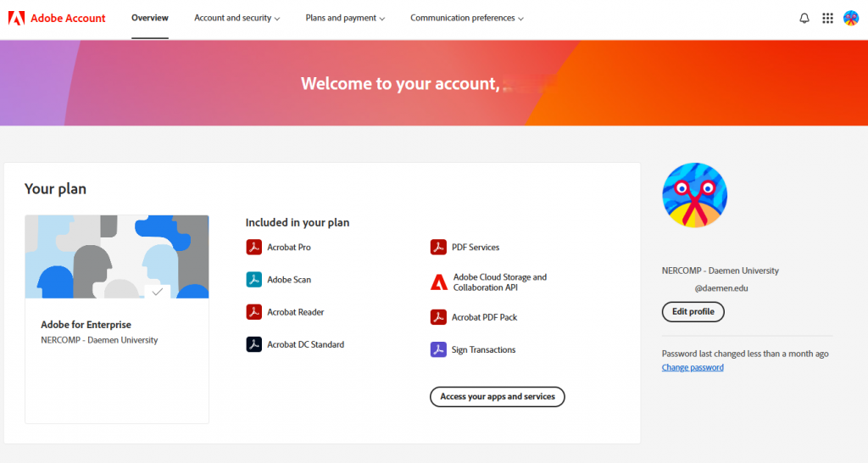The width and height of the screenshot is (868, 463).
Task: Switch to the Overview tab
Action: [x=150, y=18]
